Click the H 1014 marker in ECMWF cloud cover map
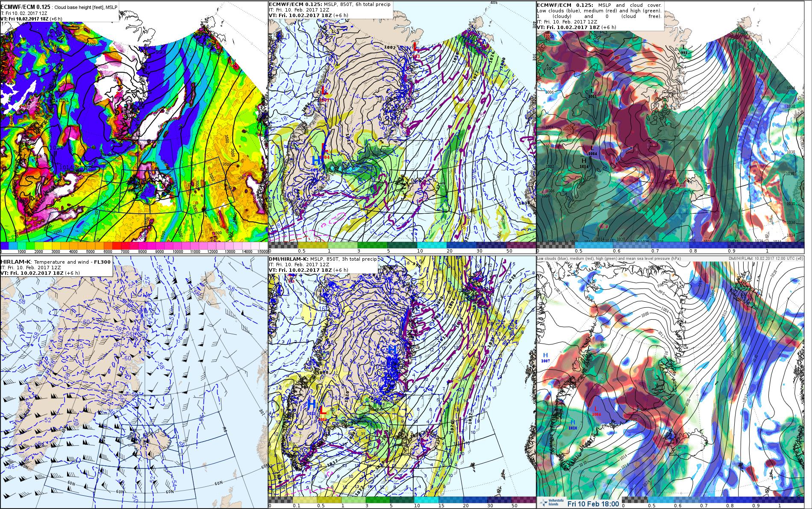 click(x=584, y=163)
